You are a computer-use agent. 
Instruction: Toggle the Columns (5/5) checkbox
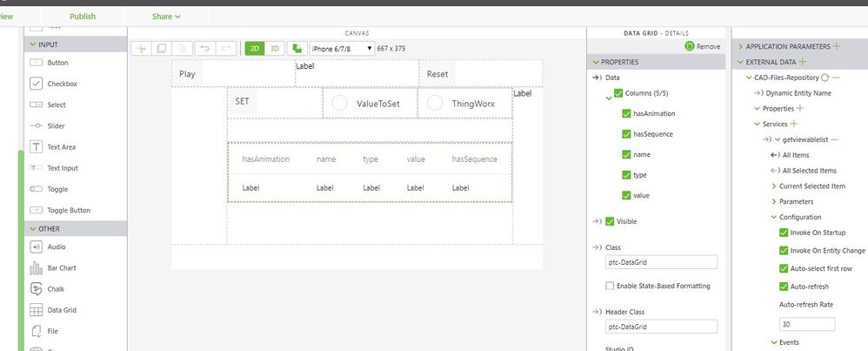tap(618, 93)
